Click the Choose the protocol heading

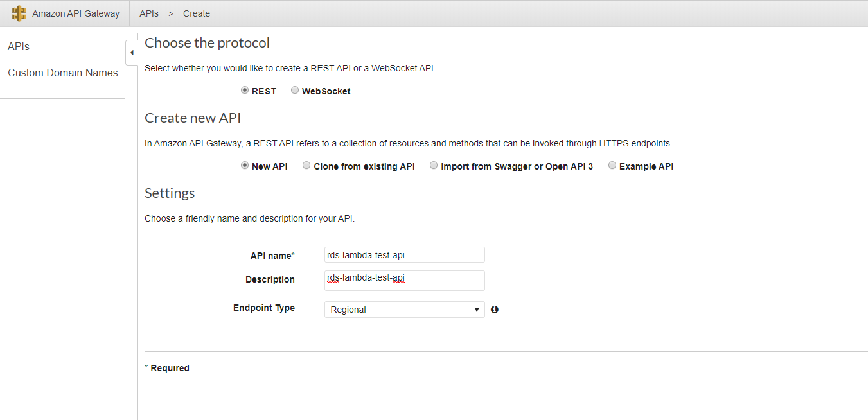pos(208,43)
